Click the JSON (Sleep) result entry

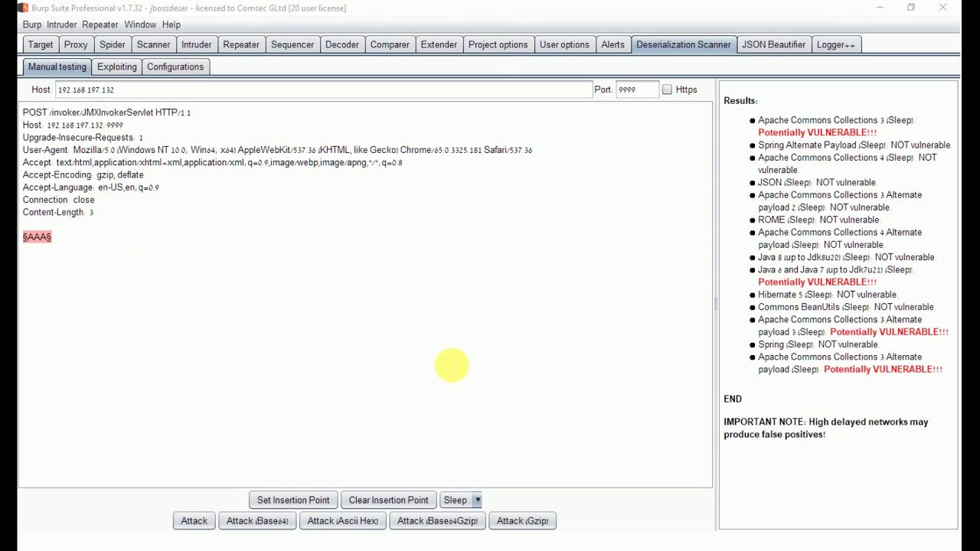coord(817,182)
